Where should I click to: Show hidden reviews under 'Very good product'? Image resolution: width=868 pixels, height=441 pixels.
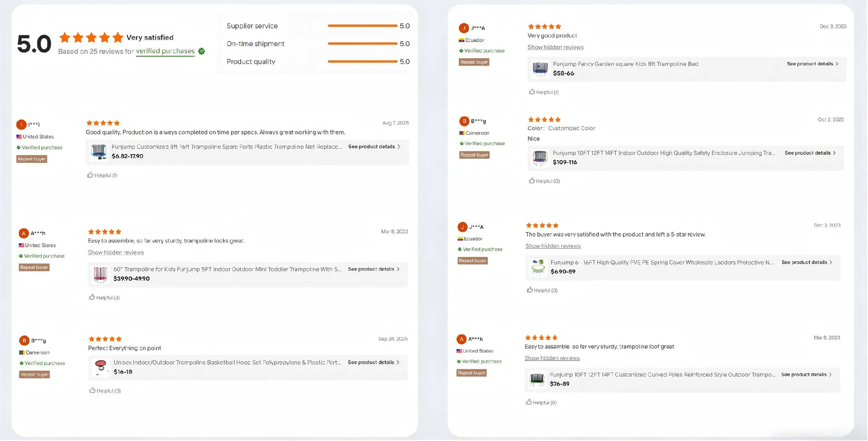click(555, 48)
